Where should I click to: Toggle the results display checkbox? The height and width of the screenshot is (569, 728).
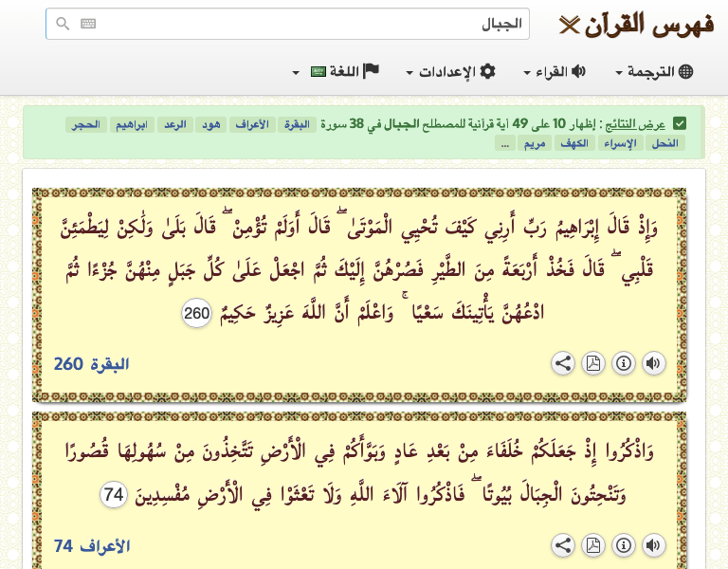(680, 123)
